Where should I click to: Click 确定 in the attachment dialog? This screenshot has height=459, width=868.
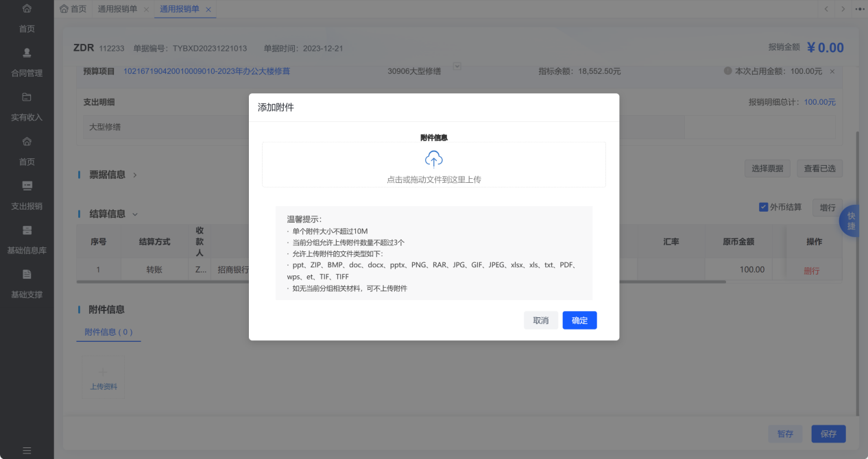pos(579,321)
